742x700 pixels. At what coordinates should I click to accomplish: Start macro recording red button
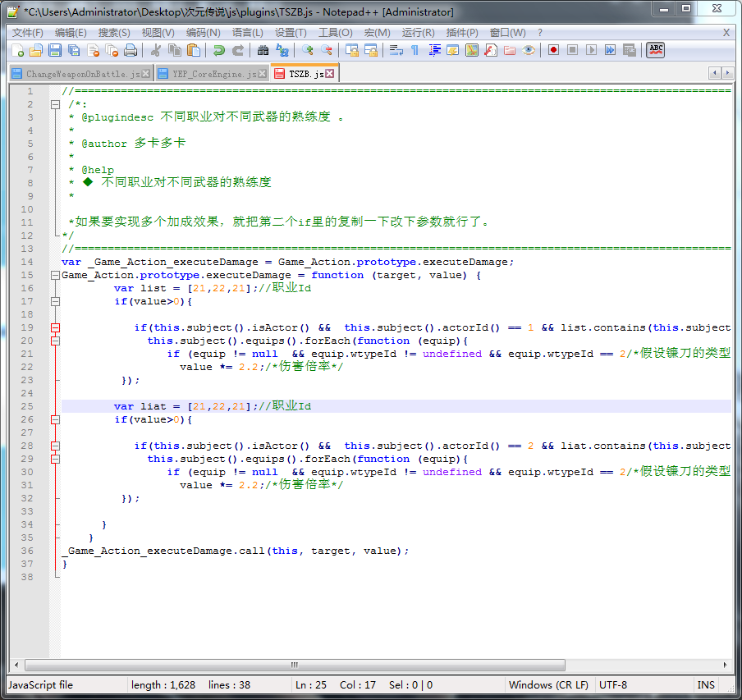pos(553,50)
